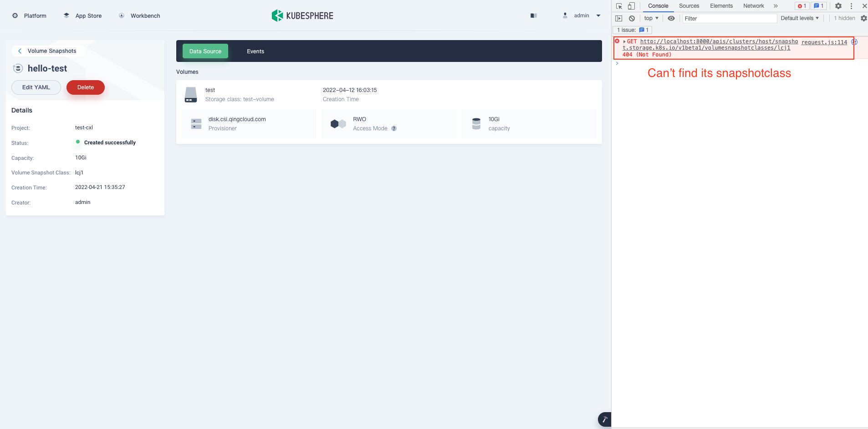Select the test-cxl project value
868x429 pixels.
[x=84, y=128]
